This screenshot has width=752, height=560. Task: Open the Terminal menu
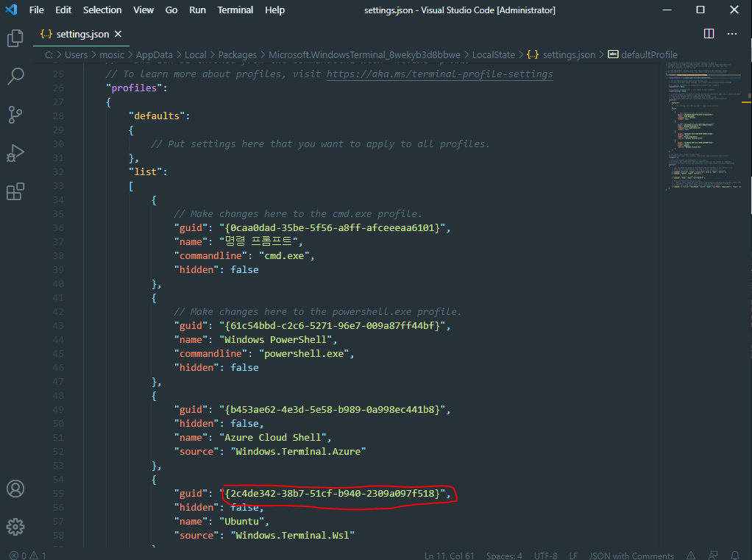[x=235, y=10]
